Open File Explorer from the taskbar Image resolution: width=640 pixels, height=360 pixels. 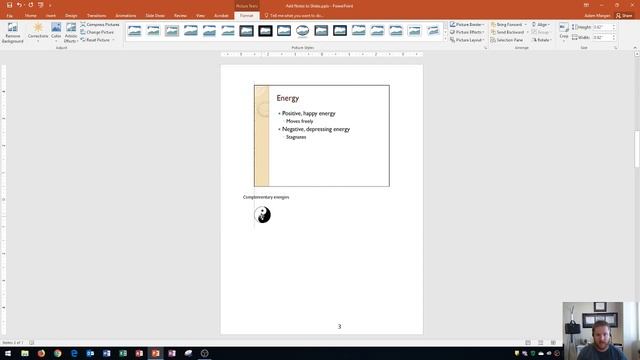tap(25, 353)
